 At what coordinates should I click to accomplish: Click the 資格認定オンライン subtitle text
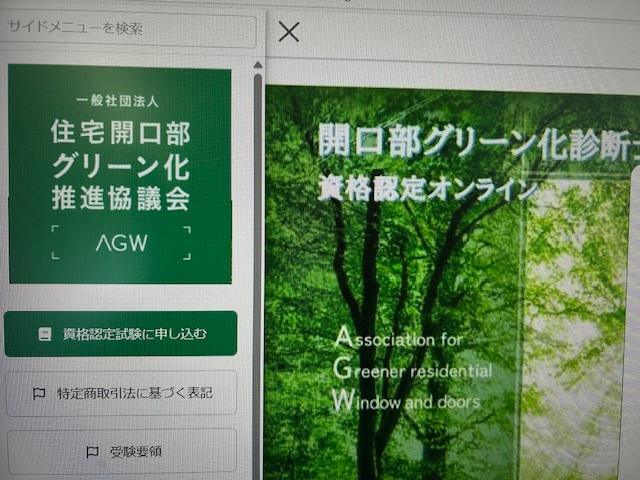tap(428, 188)
